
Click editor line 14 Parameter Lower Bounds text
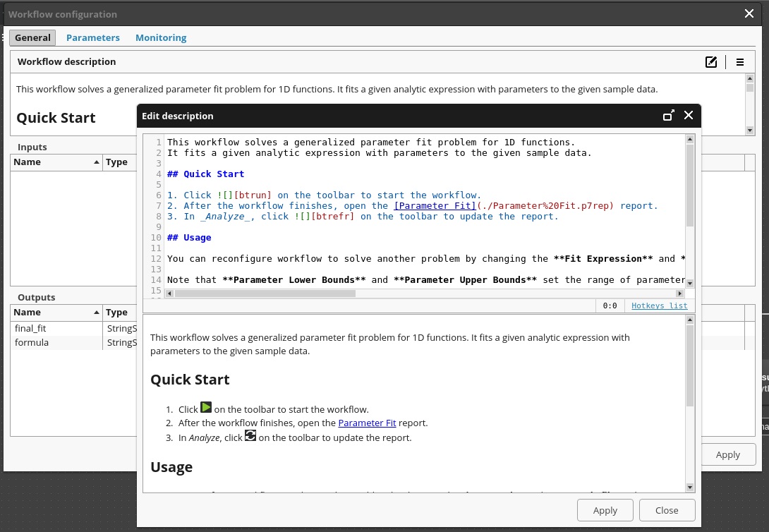294,280
